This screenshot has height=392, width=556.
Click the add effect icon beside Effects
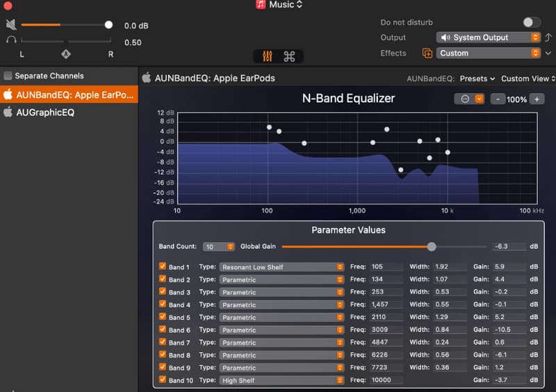click(x=427, y=54)
